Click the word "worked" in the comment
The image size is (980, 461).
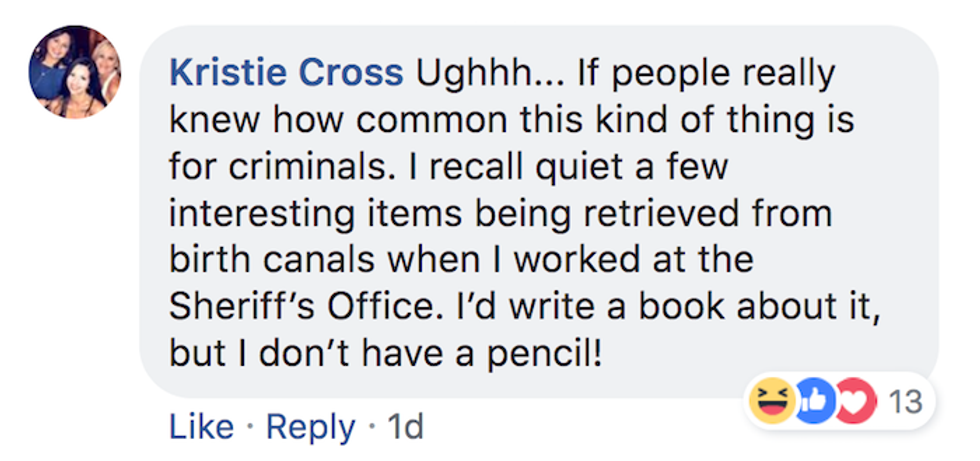pyautogui.click(x=577, y=259)
